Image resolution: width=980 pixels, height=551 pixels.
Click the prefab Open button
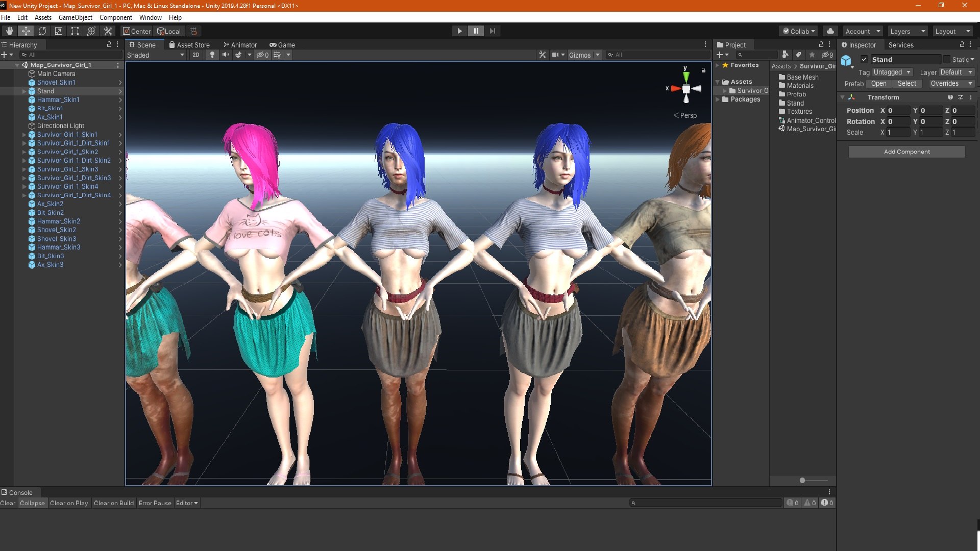click(x=878, y=84)
